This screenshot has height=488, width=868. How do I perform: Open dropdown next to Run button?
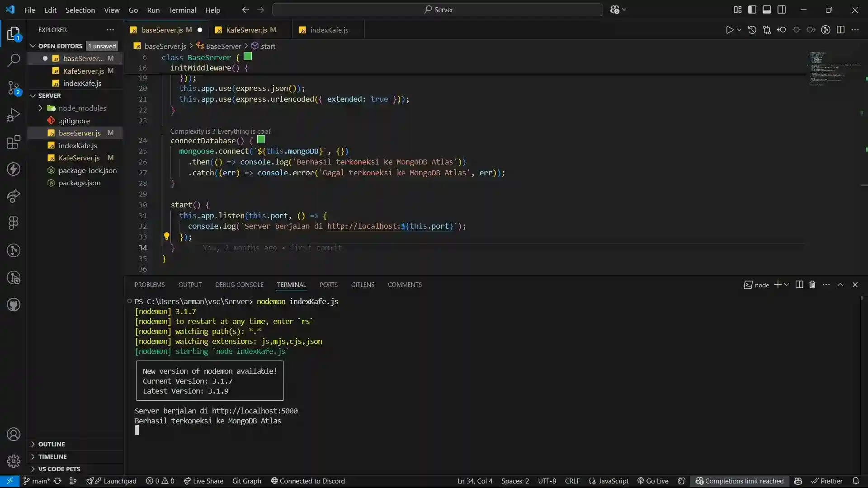pyautogui.click(x=739, y=30)
